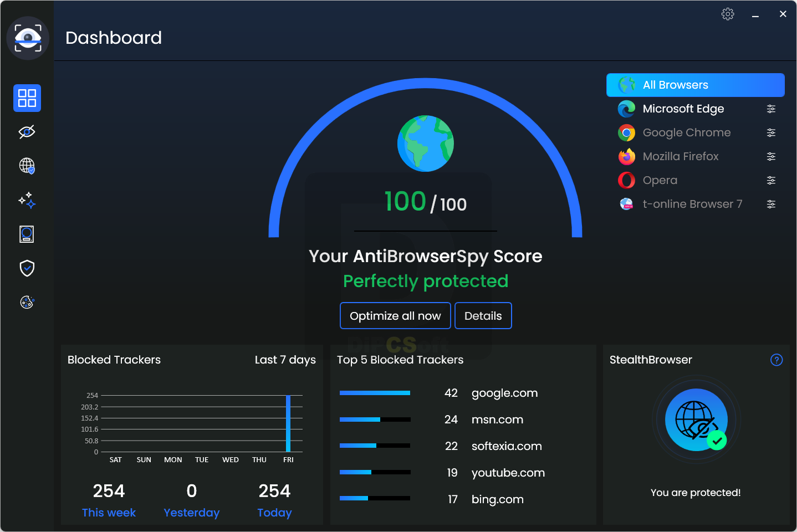Screen dimensions: 797x532
Task: Open the Dashboard grid icon in sidebar
Action: [x=27, y=98]
